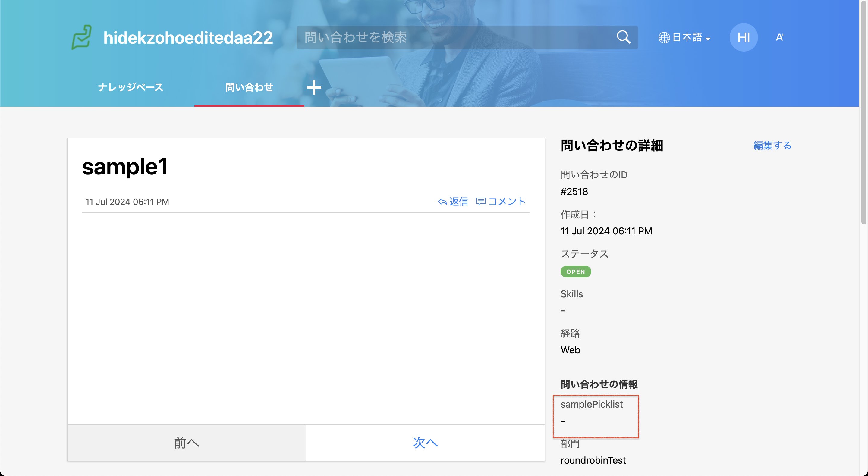Click the A+ font size icon

(x=779, y=37)
